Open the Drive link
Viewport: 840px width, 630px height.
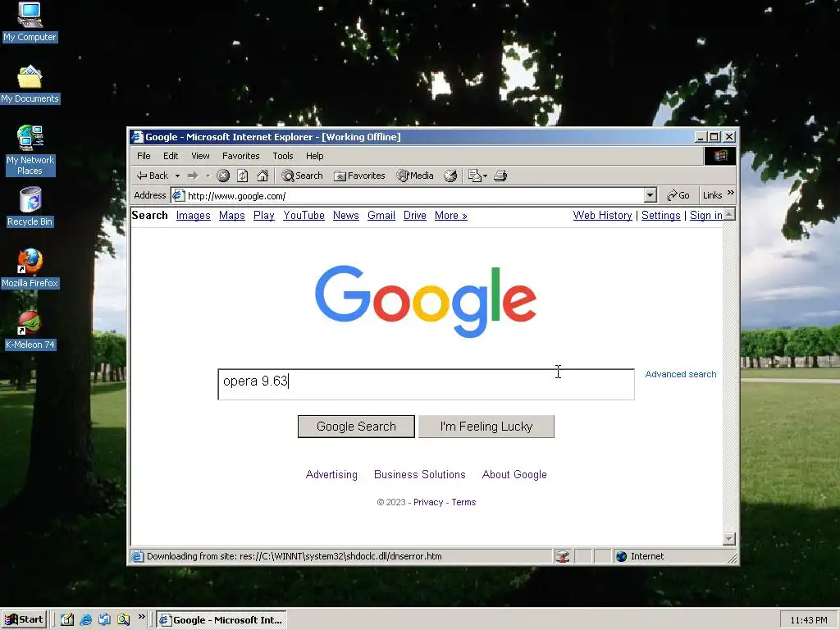click(414, 216)
